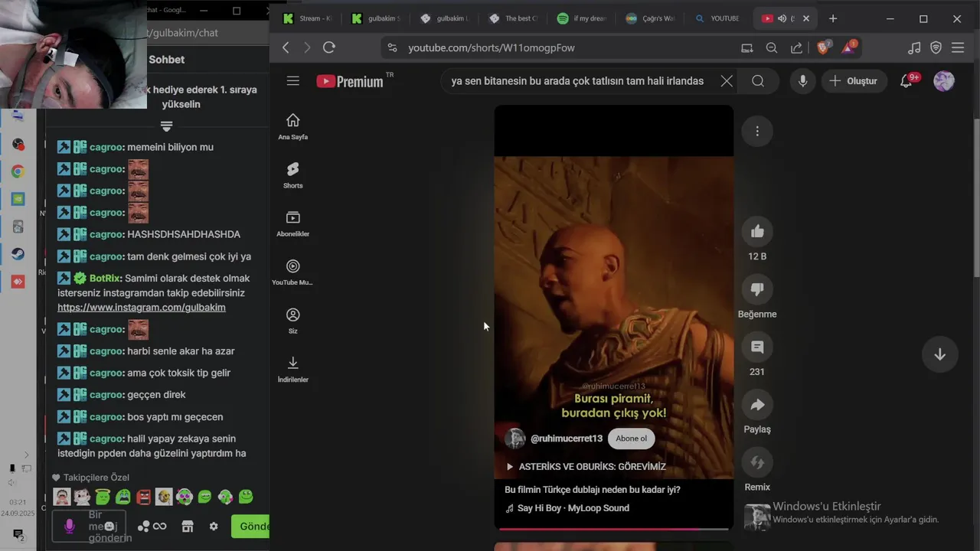Collapse the pinned chat banner
This screenshot has height=551, width=980.
(166, 126)
